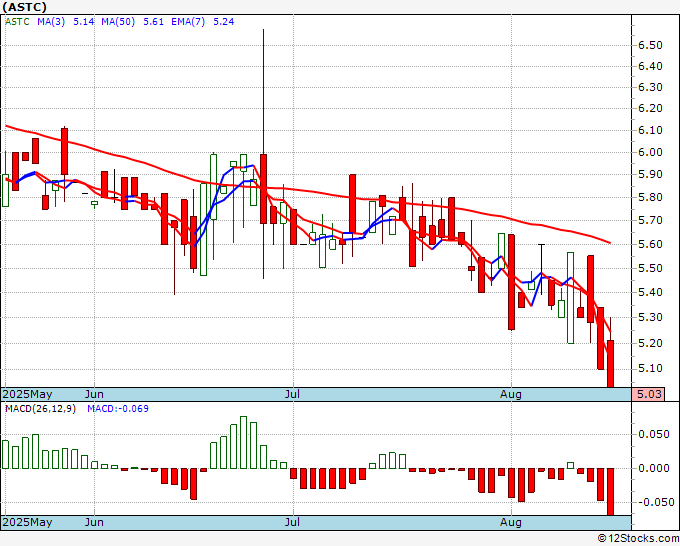
Task: Click the 5.40 price axis label
Action: [x=650, y=292]
